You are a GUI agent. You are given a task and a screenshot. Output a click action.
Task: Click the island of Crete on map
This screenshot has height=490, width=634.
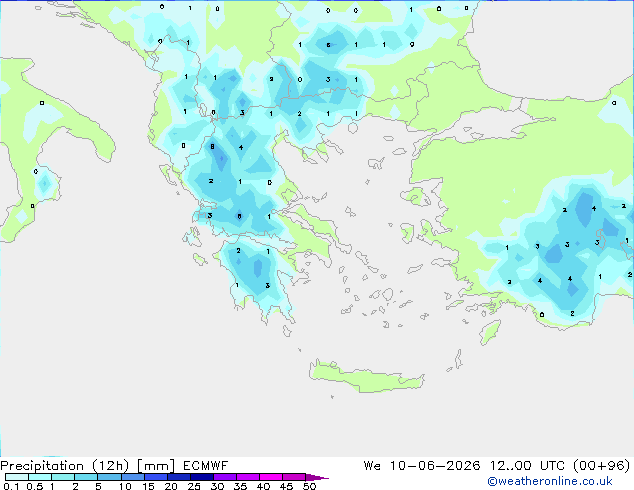point(366,377)
